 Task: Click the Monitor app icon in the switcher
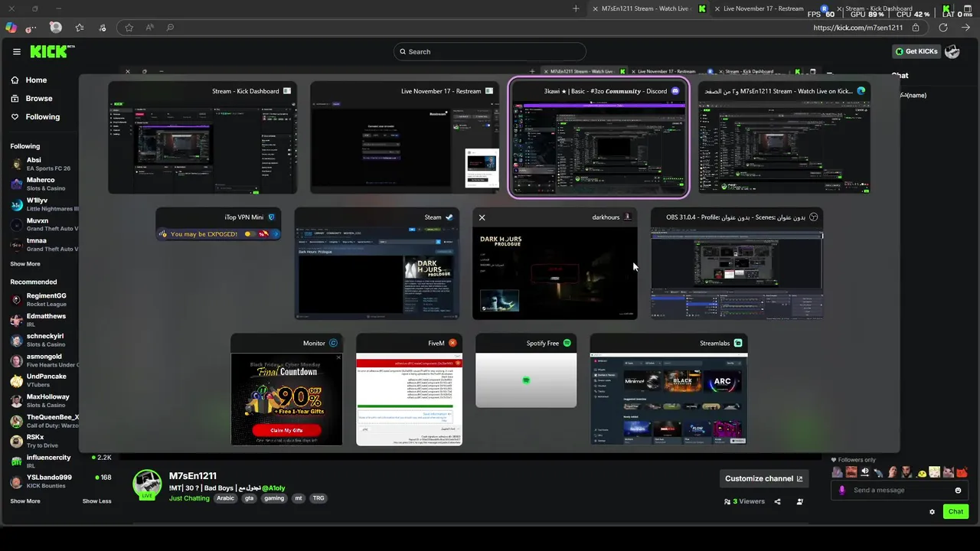(x=333, y=343)
